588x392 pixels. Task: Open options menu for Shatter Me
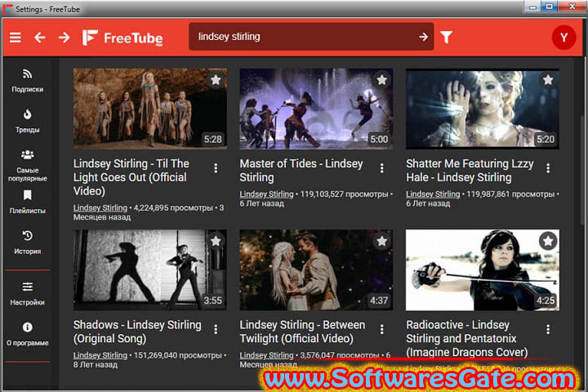[x=548, y=168]
